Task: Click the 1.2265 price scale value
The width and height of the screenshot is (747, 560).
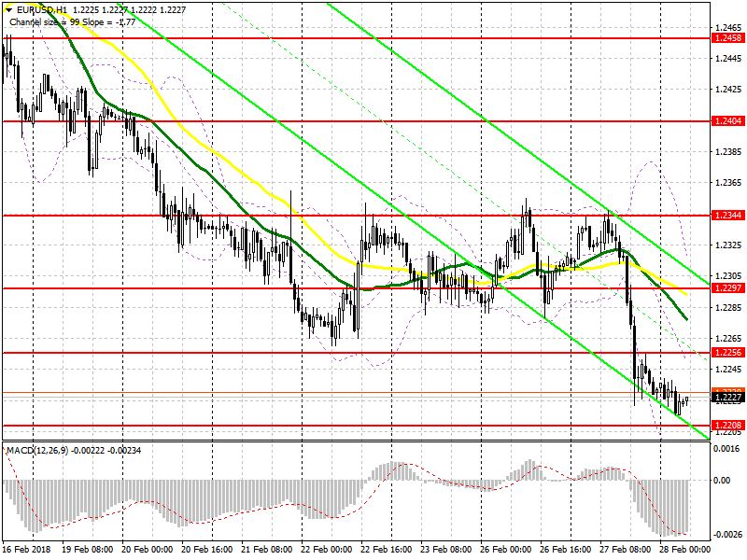Action: (x=728, y=339)
